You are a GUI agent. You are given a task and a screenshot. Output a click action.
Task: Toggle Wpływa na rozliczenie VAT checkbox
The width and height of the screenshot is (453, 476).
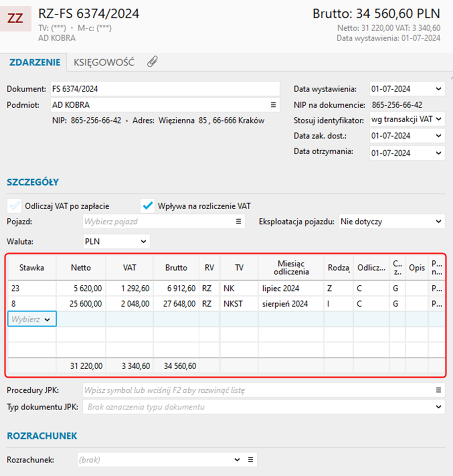(x=147, y=206)
